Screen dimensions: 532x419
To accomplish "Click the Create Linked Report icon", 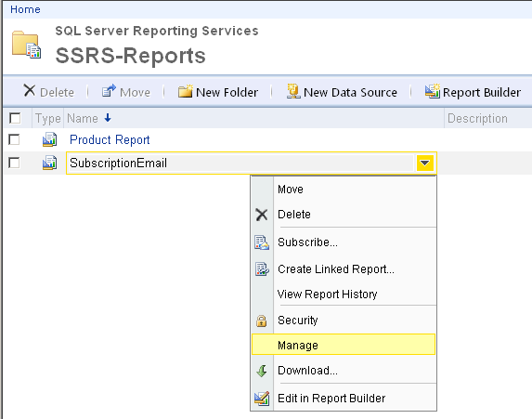I will tap(262, 269).
